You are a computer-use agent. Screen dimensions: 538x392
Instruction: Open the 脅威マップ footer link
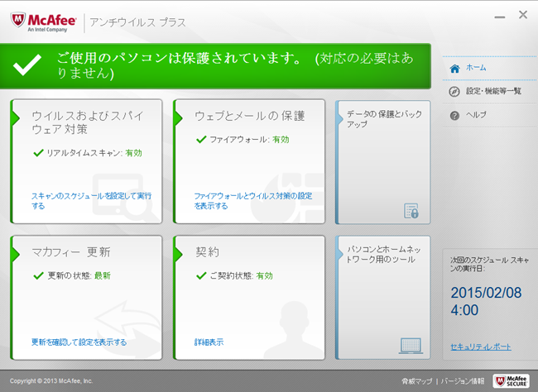pyautogui.click(x=417, y=381)
